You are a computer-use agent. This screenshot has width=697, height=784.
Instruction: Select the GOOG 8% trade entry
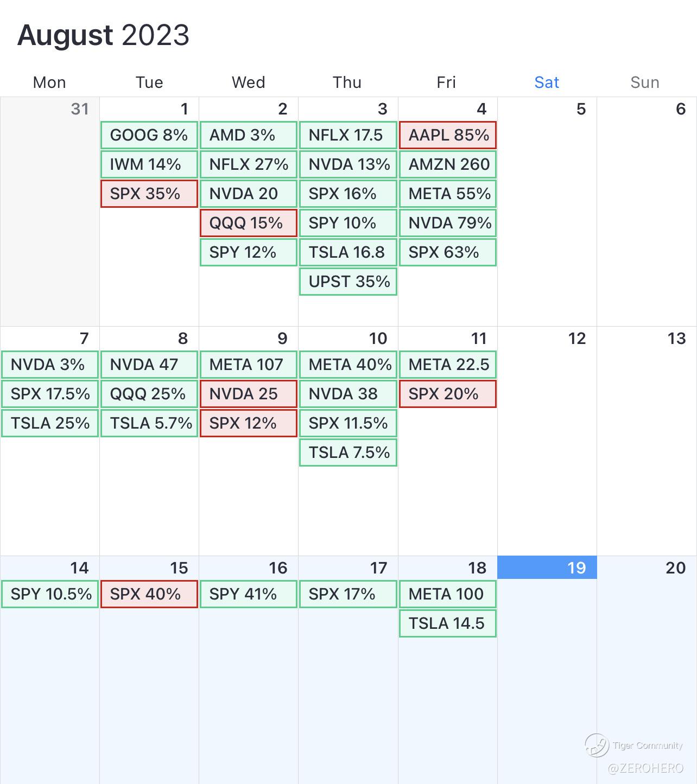(149, 135)
